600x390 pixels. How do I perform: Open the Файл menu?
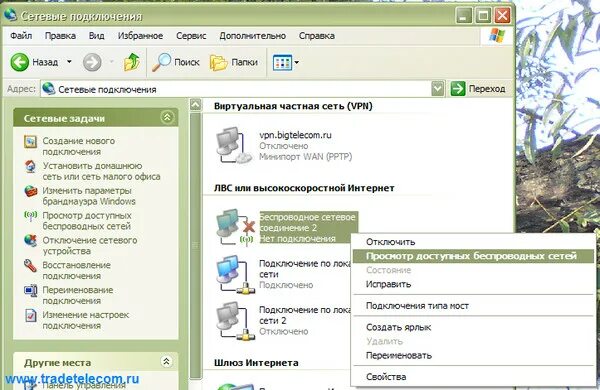click(21, 36)
